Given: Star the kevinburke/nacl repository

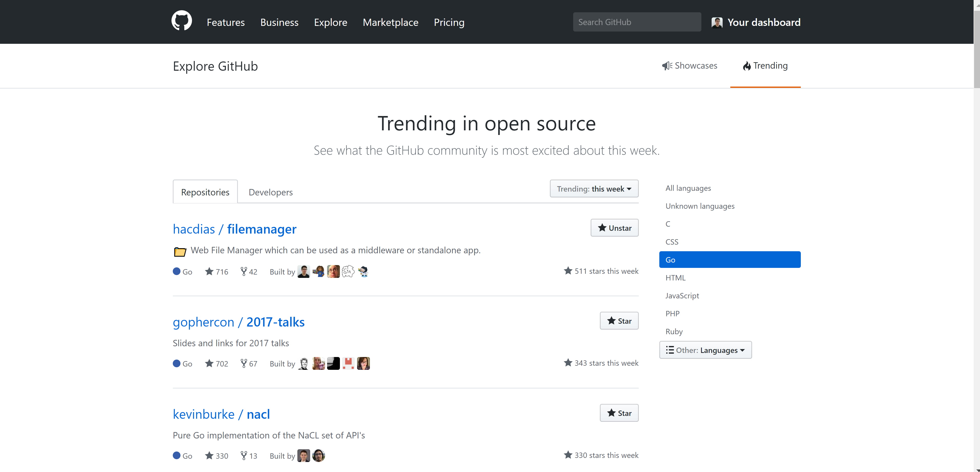Looking at the screenshot, I should (619, 413).
